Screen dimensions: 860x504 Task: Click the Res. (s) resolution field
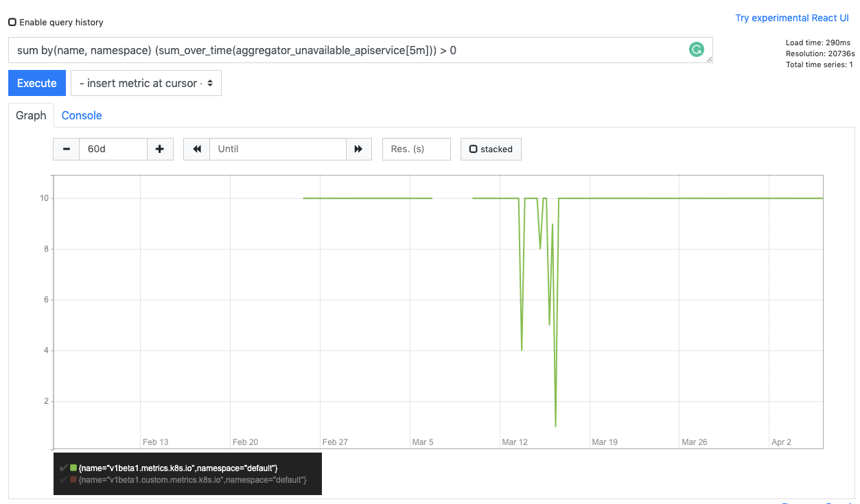coord(417,149)
